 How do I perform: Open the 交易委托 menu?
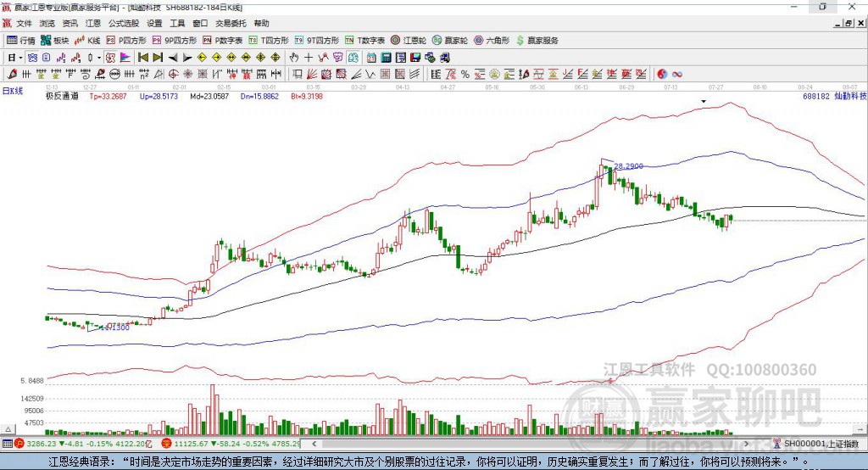tap(231, 23)
